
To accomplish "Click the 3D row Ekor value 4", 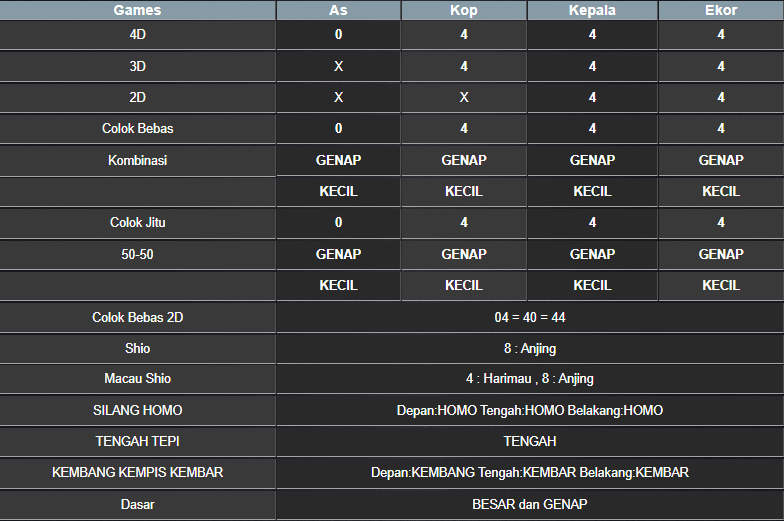I will click(721, 66).
